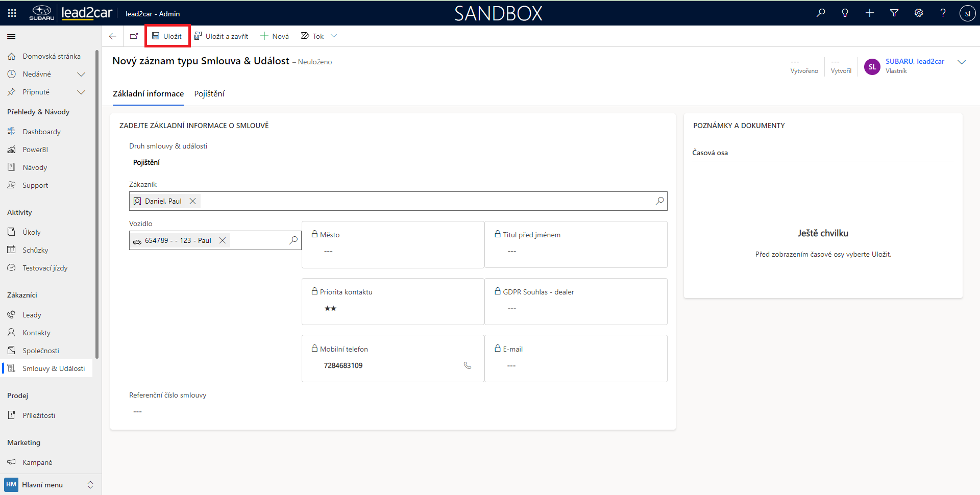
Task: Open the Tok dropdown chevron
Action: point(334,36)
